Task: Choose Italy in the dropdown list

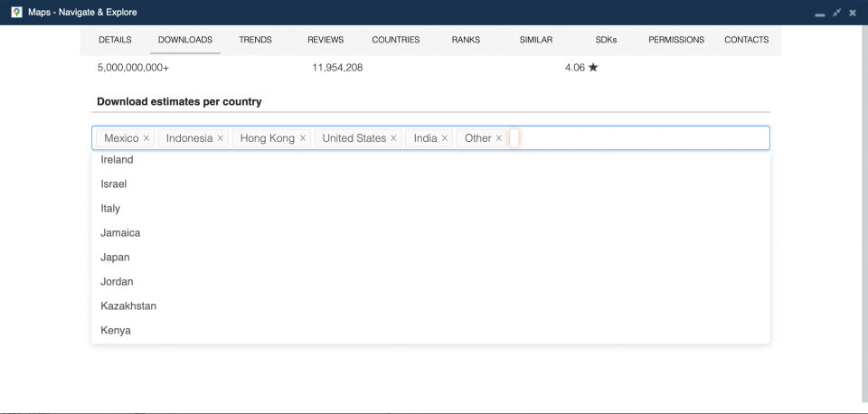Action: (430, 209)
